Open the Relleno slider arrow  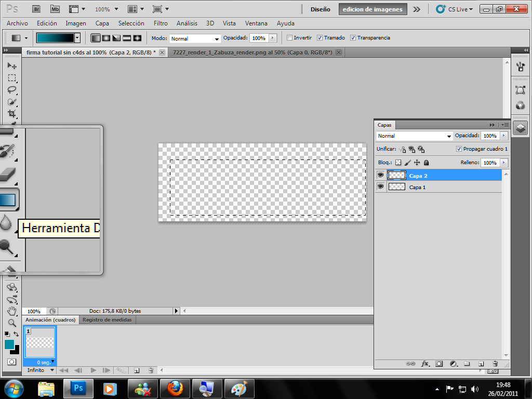coord(504,163)
